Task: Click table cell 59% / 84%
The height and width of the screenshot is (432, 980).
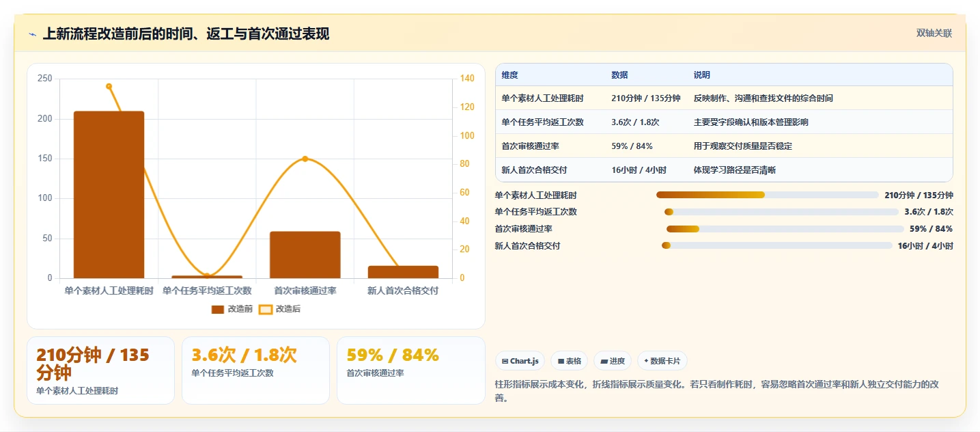Action: [632, 146]
